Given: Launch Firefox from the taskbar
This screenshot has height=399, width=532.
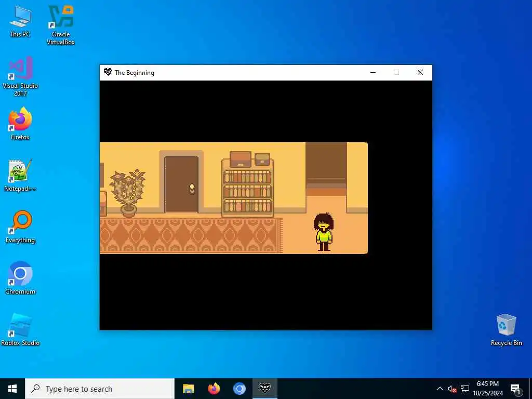Looking at the screenshot, I should pyautogui.click(x=214, y=389).
